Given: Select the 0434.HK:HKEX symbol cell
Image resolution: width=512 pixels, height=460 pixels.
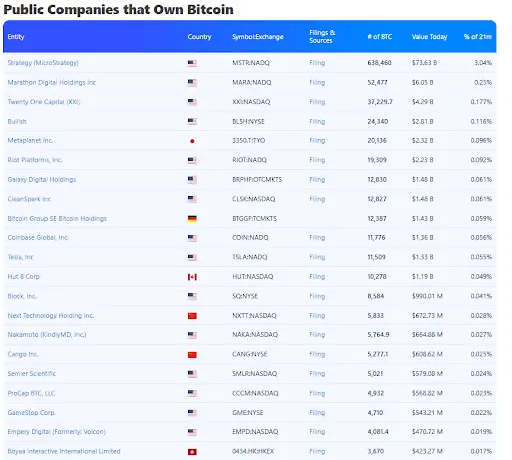Looking at the screenshot, I should click(x=253, y=451).
